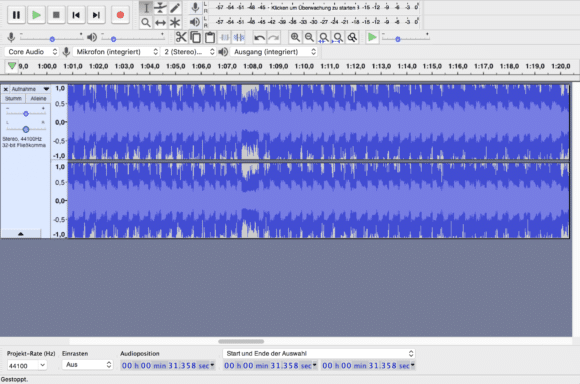Mute track with the Stumm button
Image resolution: width=580 pixels, height=384 pixels.
13,98
